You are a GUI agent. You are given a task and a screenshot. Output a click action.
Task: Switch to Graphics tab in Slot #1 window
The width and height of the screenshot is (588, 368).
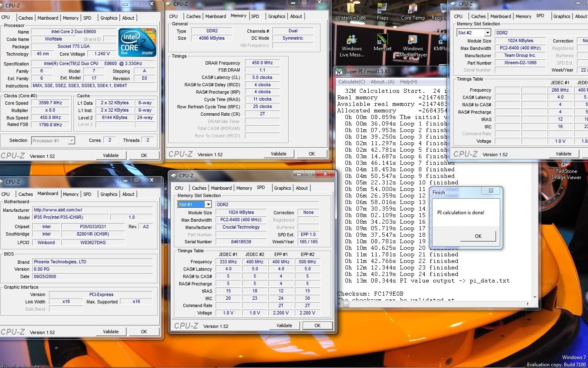pos(282,188)
